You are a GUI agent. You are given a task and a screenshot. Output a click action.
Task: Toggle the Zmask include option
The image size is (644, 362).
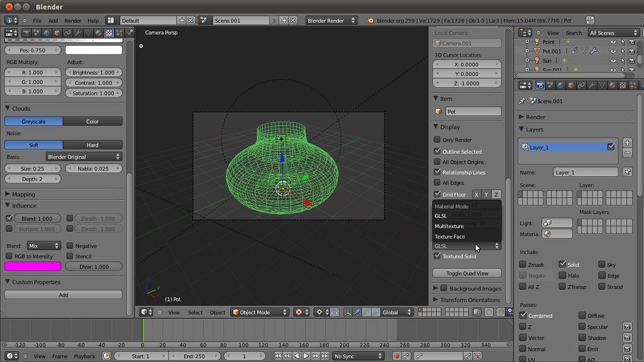click(x=523, y=265)
